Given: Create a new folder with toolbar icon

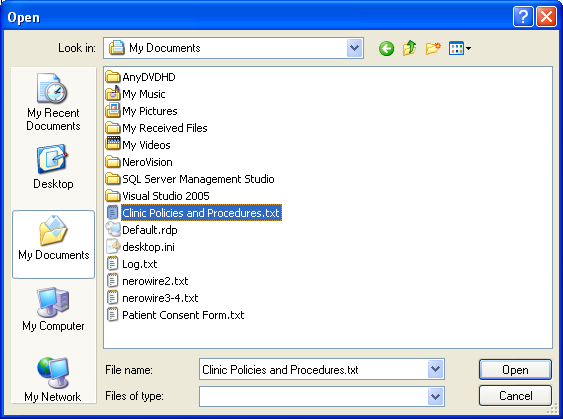Looking at the screenshot, I should (x=433, y=48).
